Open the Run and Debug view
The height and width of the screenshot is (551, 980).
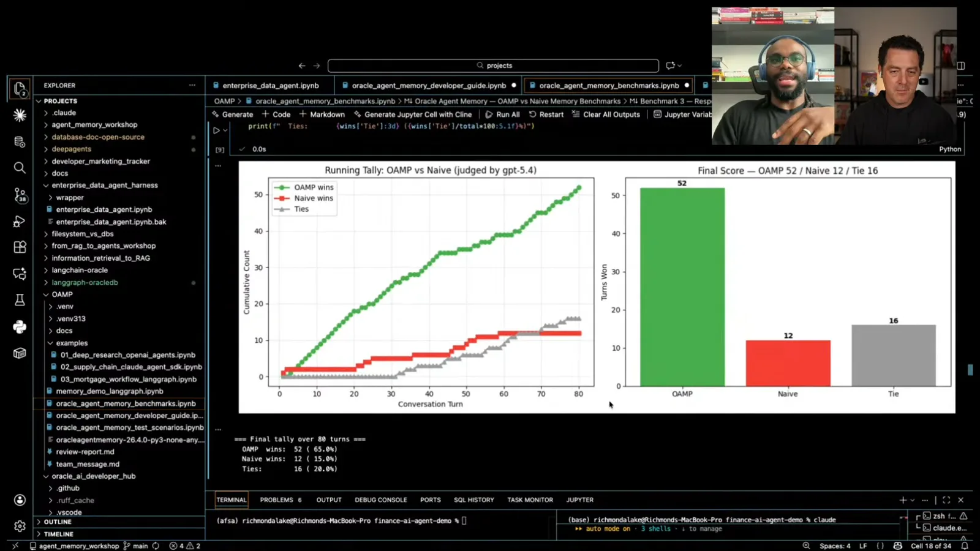point(20,221)
